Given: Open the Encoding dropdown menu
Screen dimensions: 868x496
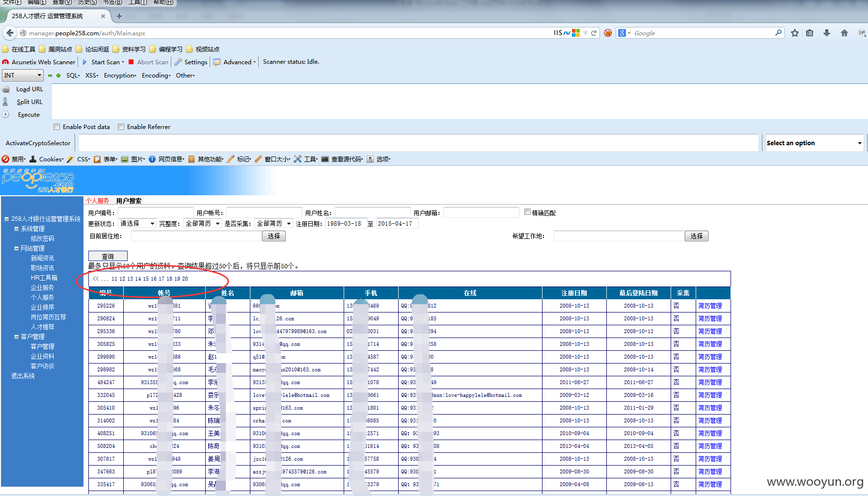Looking at the screenshot, I should coord(156,76).
